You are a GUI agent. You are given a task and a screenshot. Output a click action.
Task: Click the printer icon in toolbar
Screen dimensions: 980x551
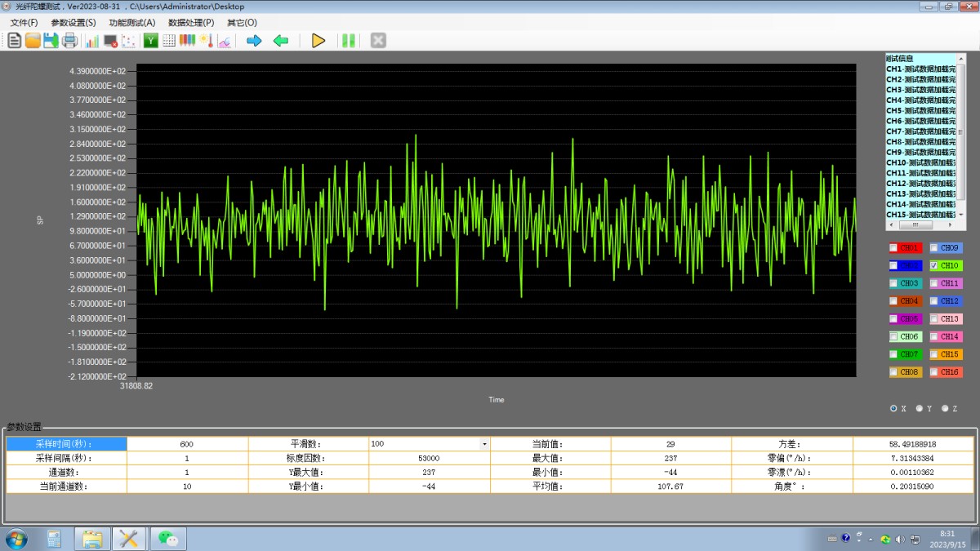[x=69, y=40]
